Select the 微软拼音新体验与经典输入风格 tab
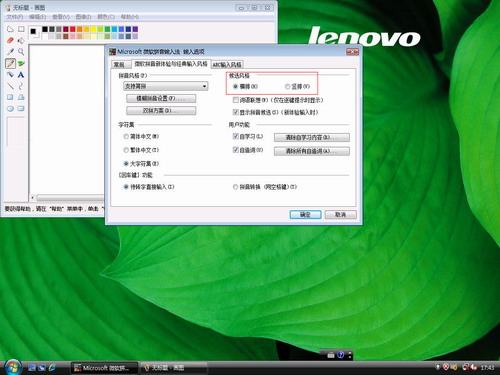Viewport: 500px width, 375px height. (x=171, y=64)
